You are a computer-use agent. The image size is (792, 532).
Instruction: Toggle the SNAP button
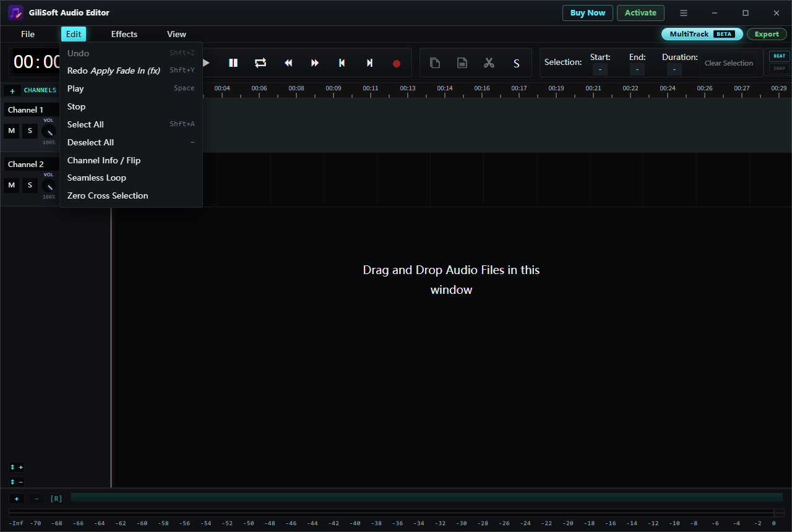pos(780,68)
